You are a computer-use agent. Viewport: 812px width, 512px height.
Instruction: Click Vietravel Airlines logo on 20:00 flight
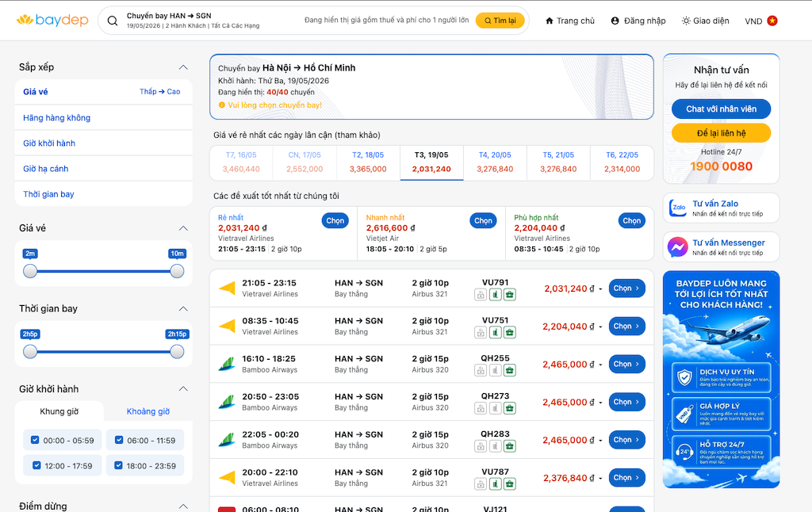pos(227,477)
